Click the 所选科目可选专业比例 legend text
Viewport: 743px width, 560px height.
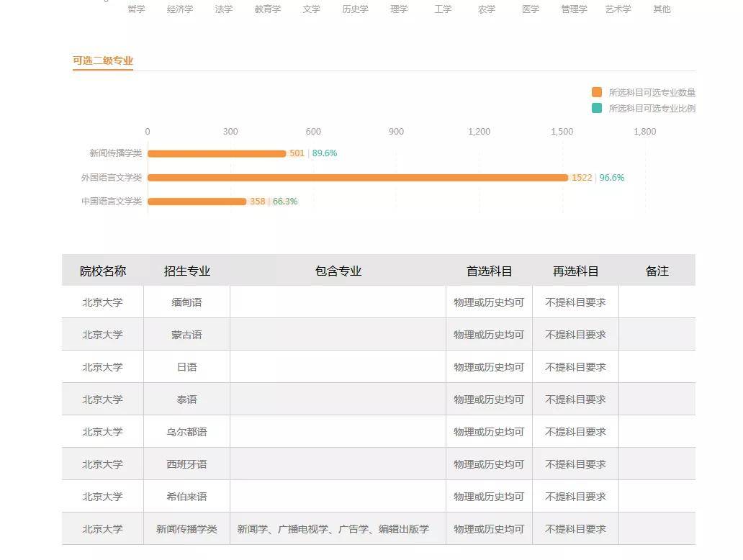(x=652, y=109)
